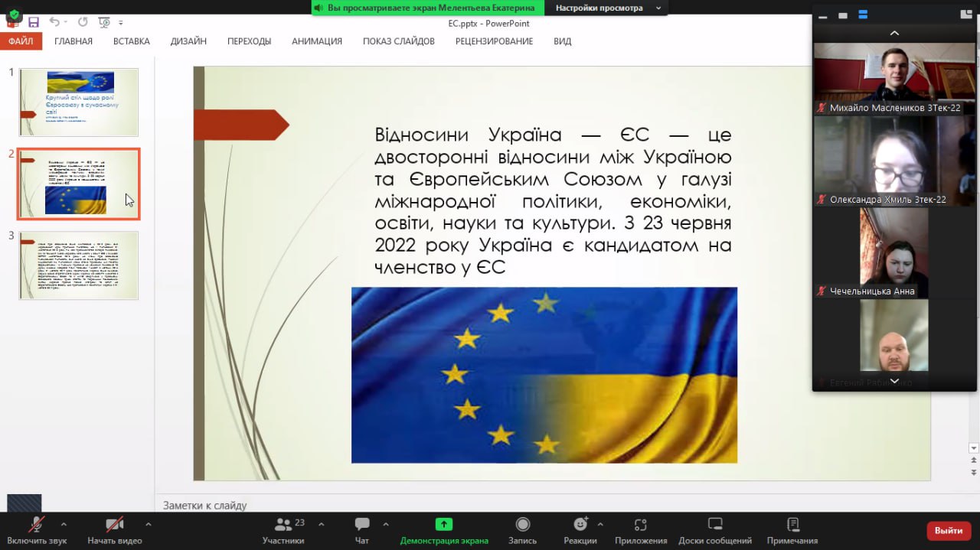Click the EC.pptx - PowerPoint title text
This screenshot has width=980, height=550.
point(489,24)
